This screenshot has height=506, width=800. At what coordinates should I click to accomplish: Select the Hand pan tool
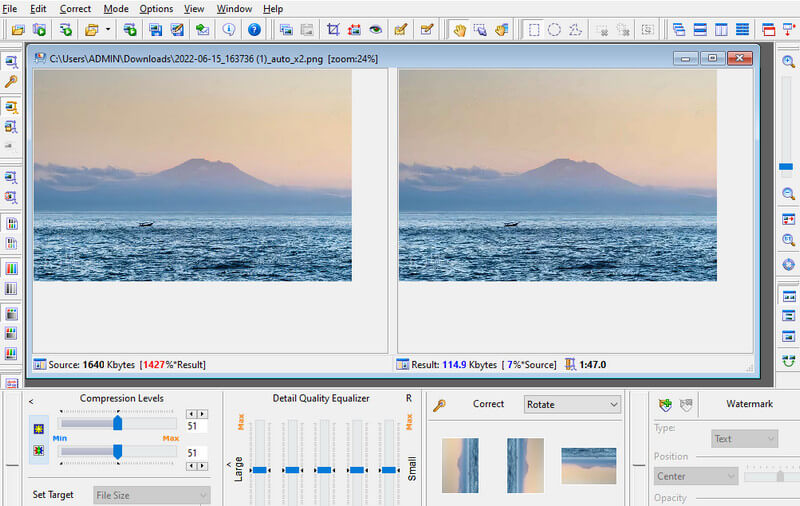[x=459, y=30]
